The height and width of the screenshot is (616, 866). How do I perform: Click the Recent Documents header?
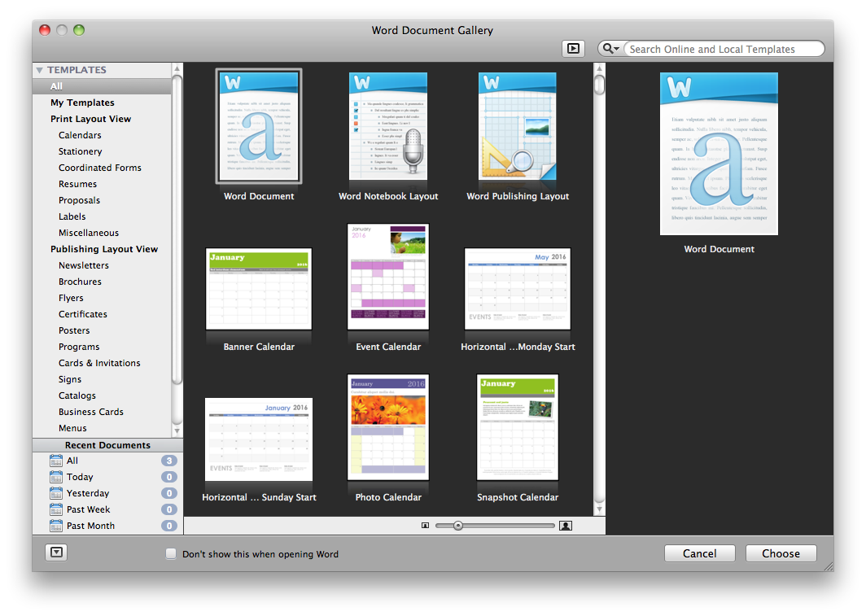click(x=107, y=445)
